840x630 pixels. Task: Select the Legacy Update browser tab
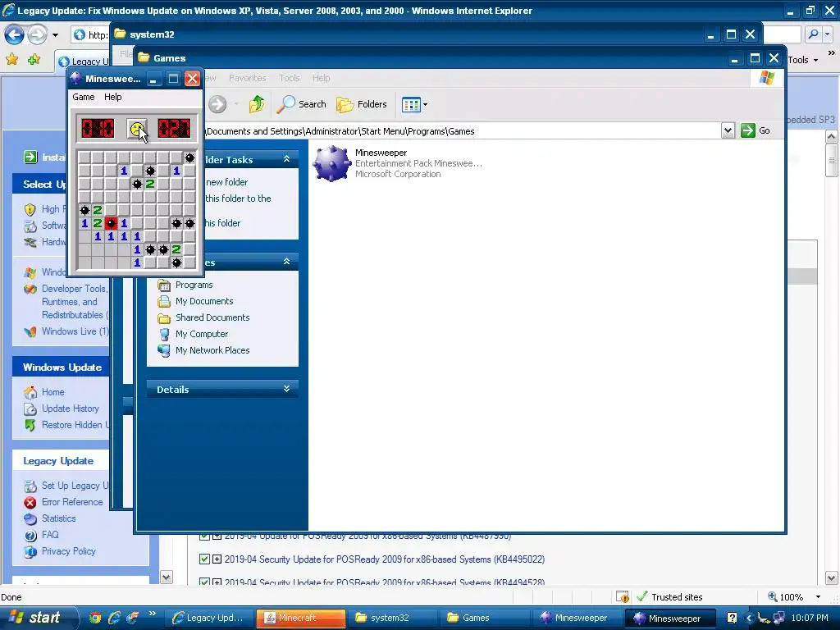click(x=83, y=61)
